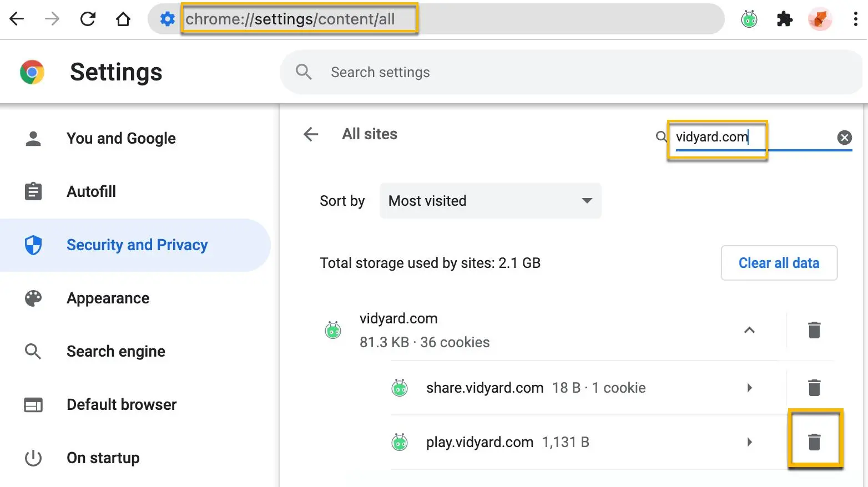Click the Chrome logo beside Settings
The height and width of the screenshot is (487, 868).
(x=32, y=72)
